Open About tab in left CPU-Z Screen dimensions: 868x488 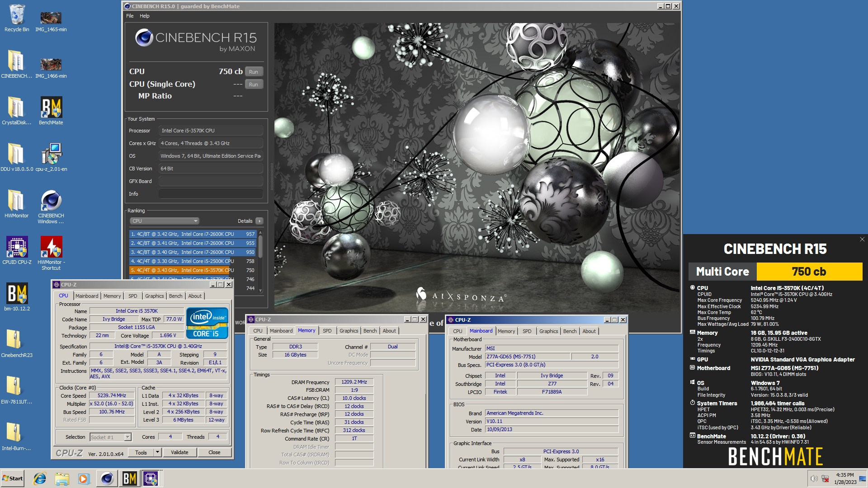195,296
